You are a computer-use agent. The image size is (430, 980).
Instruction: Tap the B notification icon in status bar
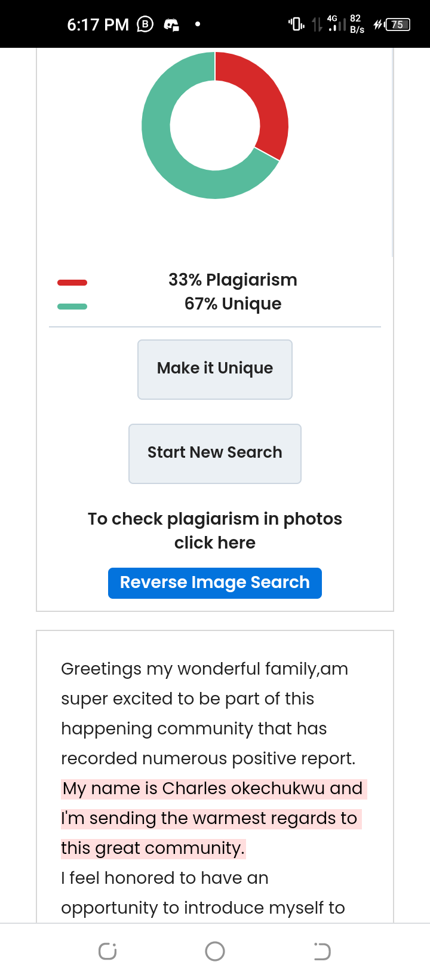pyautogui.click(x=145, y=24)
